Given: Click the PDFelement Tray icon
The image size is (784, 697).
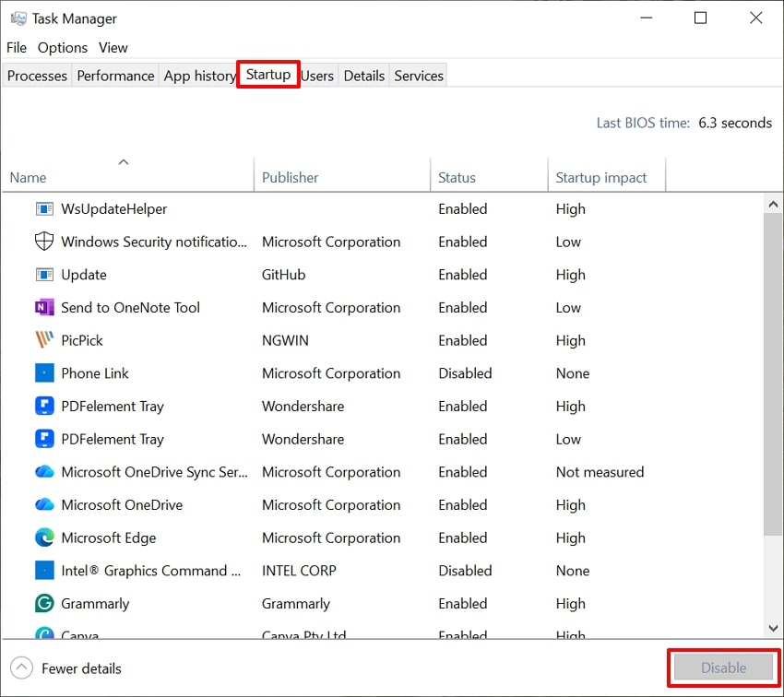Looking at the screenshot, I should pos(43,406).
